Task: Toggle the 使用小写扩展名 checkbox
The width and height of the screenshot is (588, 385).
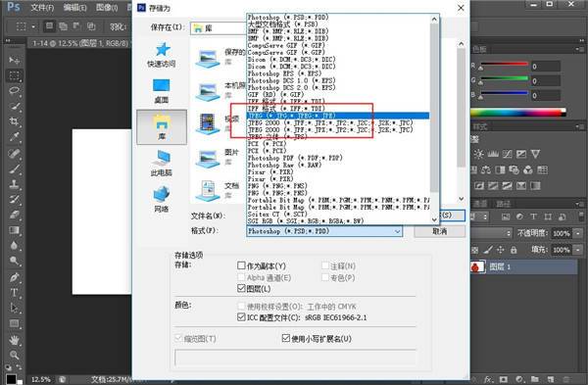Action: point(286,338)
